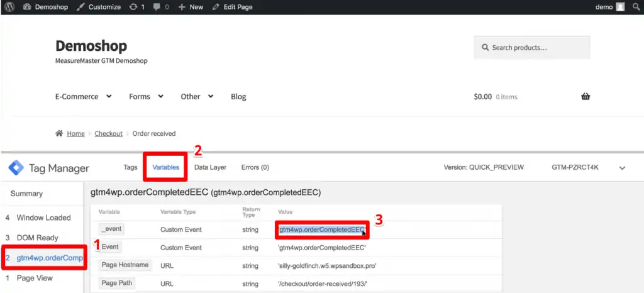Expand the GTM container chevron
The image size is (644, 293).
[x=623, y=168]
